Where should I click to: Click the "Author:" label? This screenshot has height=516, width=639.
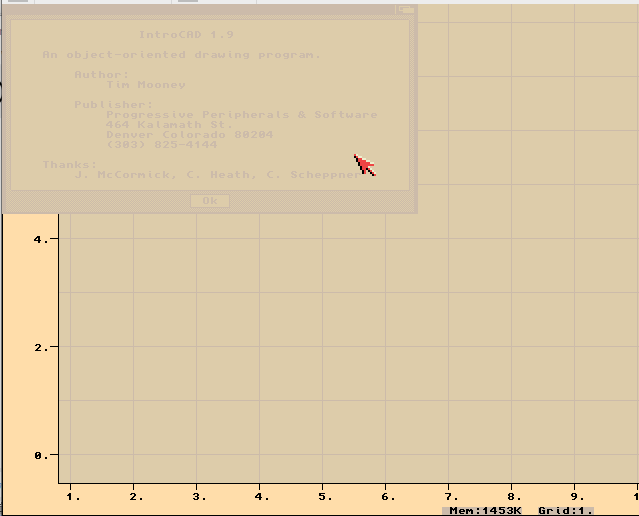[101, 75]
